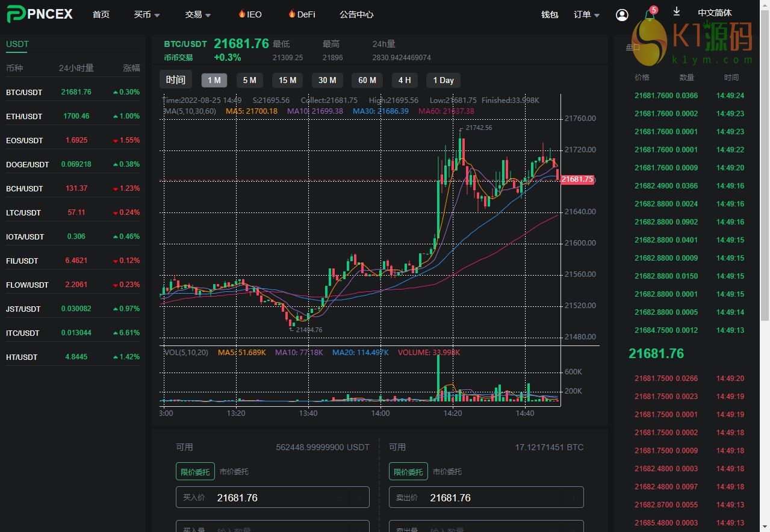Click the MA60 indicator value label
The image size is (770, 532).
pyautogui.click(x=446, y=111)
